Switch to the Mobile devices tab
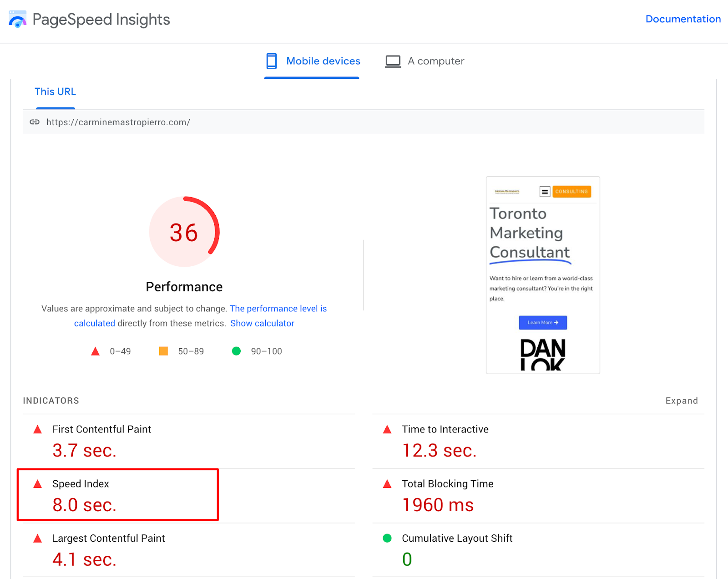Screen dimensions: 728x579 (323, 61)
